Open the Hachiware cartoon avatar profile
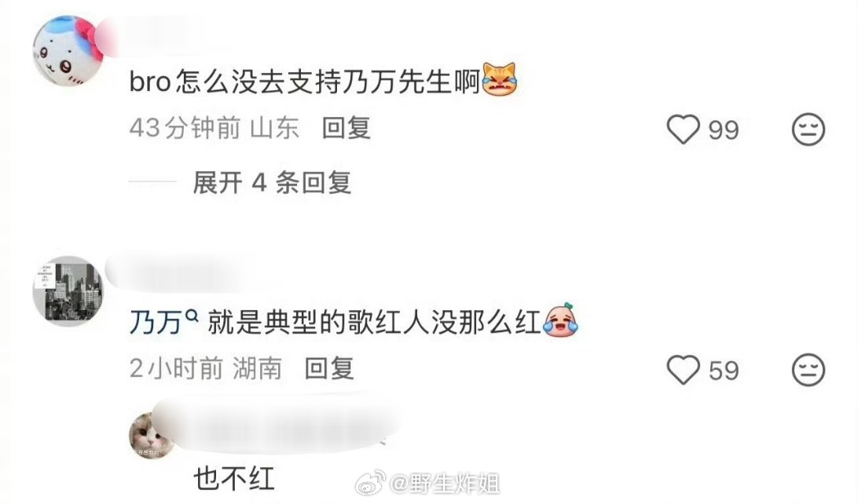 pyautogui.click(x=68, y=51)
